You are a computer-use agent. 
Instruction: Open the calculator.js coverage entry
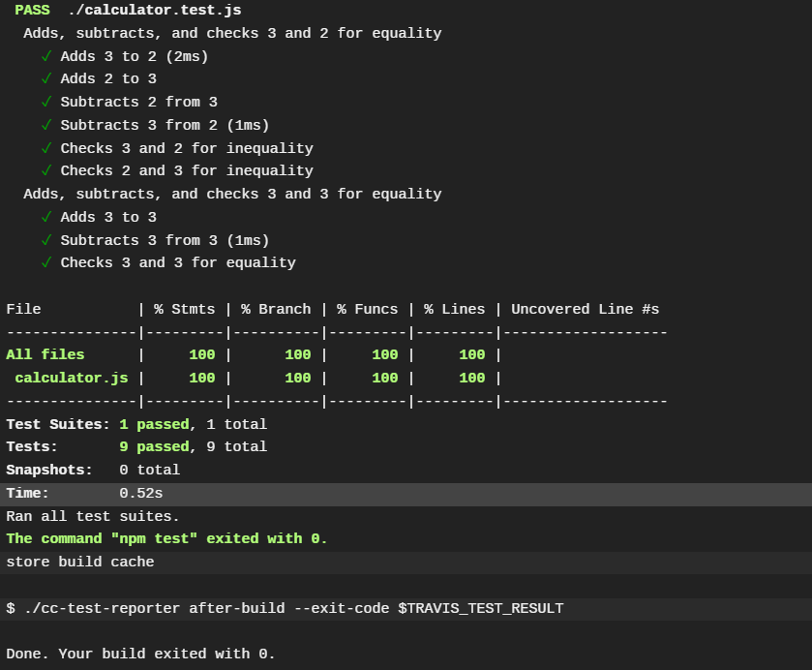click(x=71, y=378)
